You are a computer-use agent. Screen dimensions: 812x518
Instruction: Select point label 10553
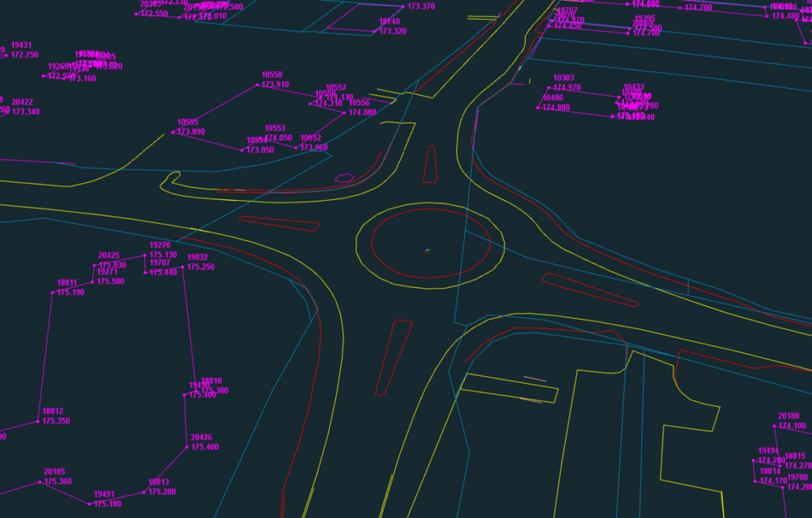pos(275,129)
